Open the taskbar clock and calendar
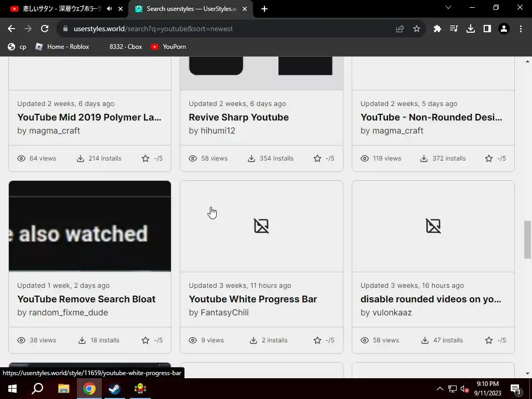Screen dimensions: 532x399 pos(487,389)
